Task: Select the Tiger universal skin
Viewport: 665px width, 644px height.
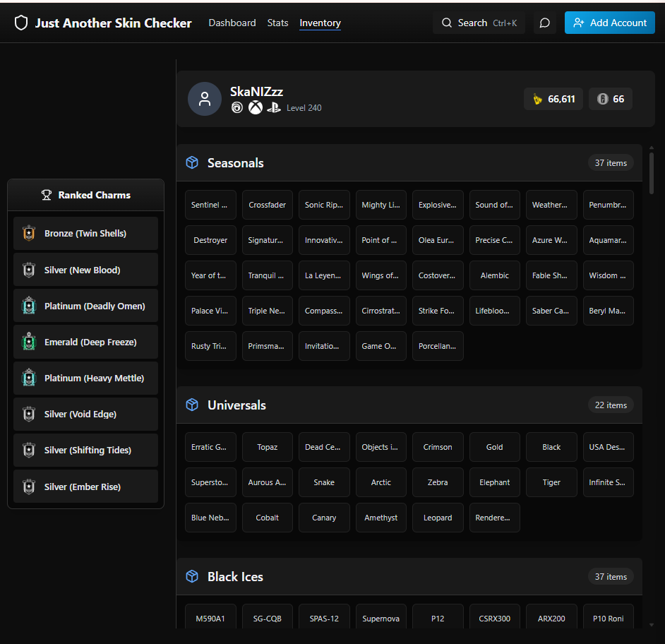Action: pyautogui.click(x=551, y=482)
